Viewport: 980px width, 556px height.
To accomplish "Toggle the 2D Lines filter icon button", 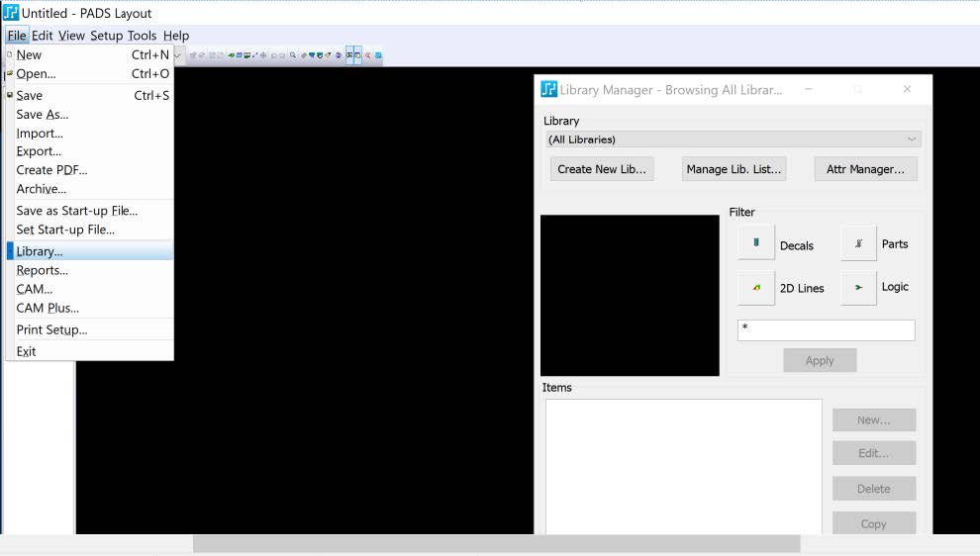I will click(756, 287).
